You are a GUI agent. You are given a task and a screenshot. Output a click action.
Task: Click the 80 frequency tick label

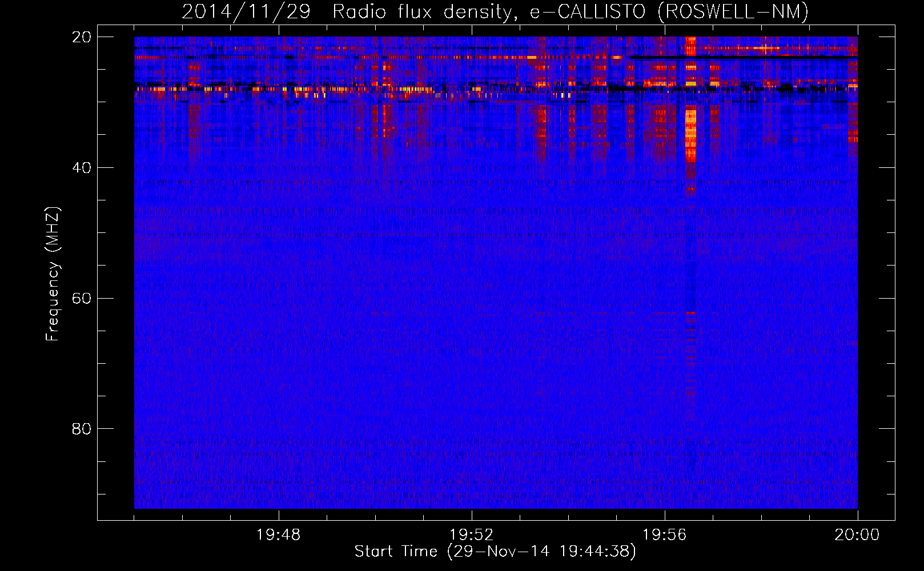[82, 429]
